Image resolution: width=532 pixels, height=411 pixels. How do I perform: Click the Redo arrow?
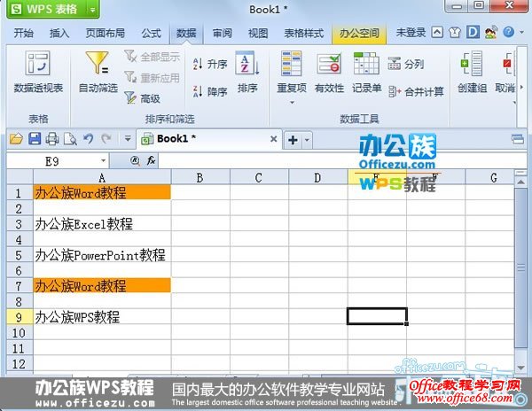[x=106, y=139]
